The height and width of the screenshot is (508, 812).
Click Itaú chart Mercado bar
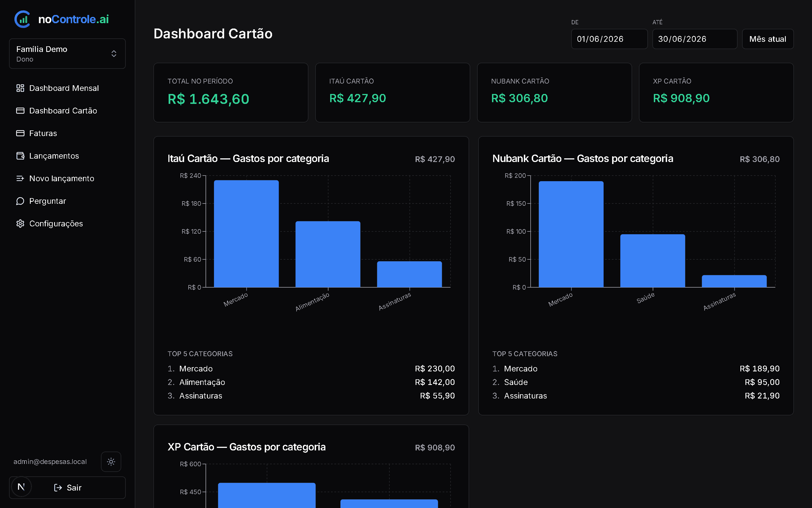click(x=246, y=234)
